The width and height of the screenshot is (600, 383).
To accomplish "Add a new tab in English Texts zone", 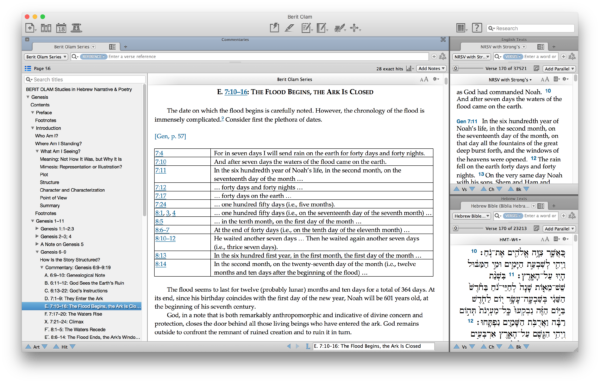I will (553, 47).
